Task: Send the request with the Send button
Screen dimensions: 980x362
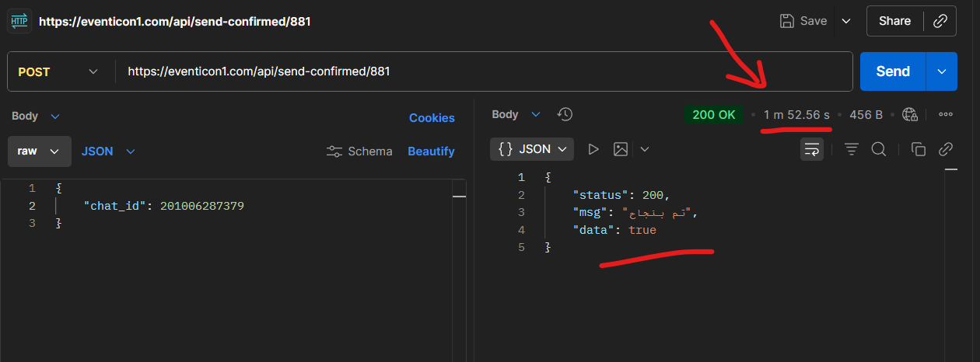Action: pyautogui.click(x=893, y=71)
